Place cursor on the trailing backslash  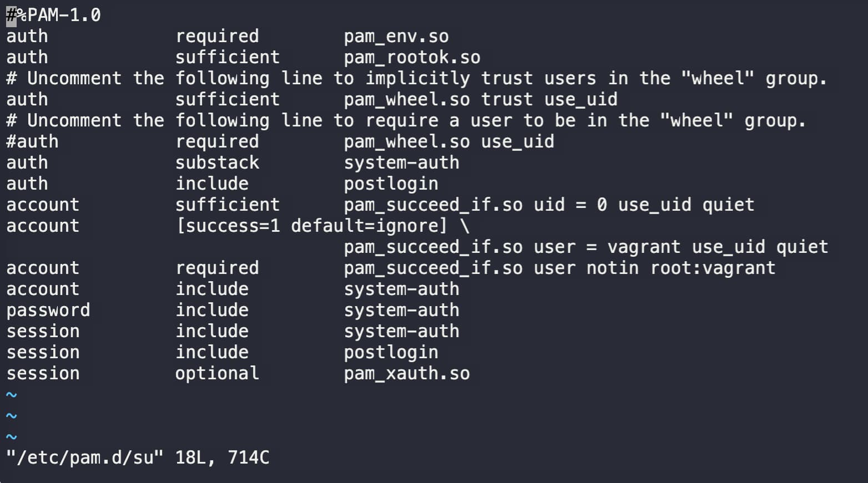[465, 226]
